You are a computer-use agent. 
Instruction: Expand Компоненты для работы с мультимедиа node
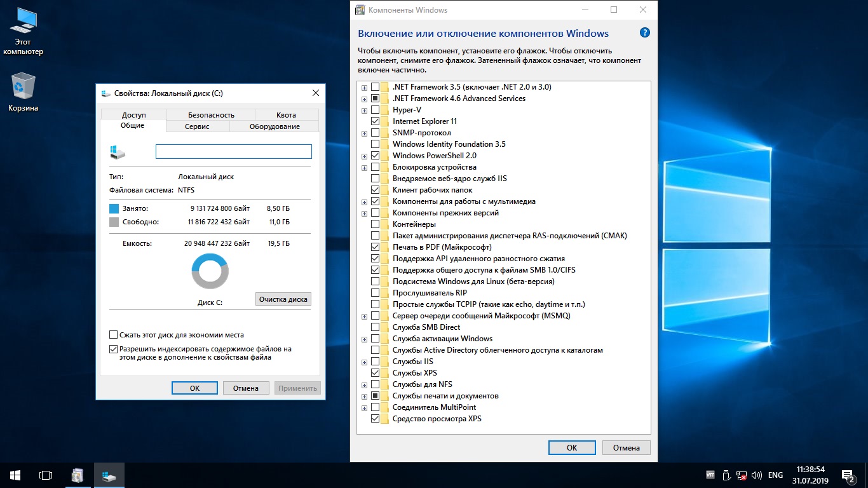(x=364, y=201)
